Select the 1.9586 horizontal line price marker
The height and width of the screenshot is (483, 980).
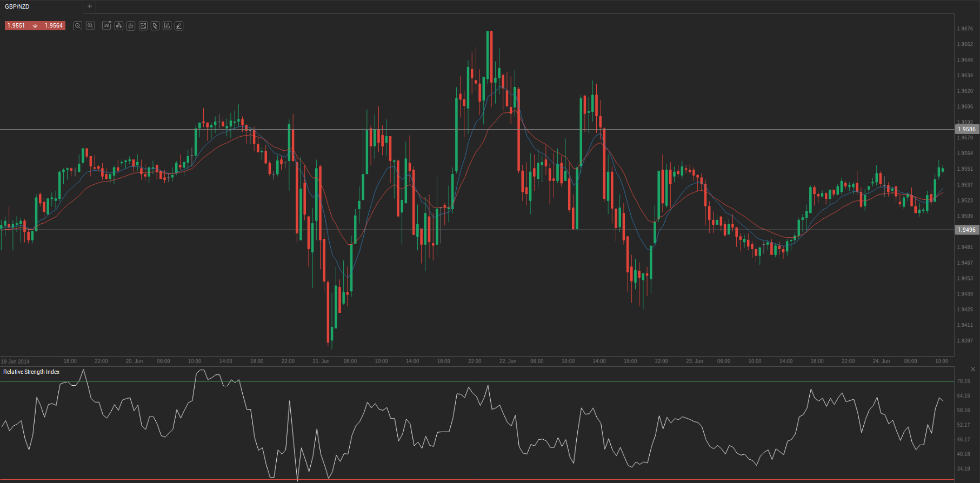(966, 129)
